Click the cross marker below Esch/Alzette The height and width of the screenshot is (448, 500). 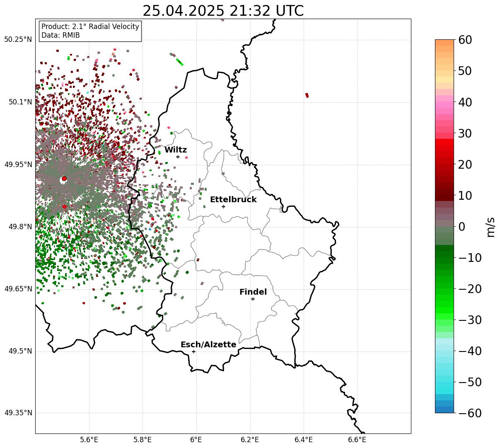coord(193,351)
